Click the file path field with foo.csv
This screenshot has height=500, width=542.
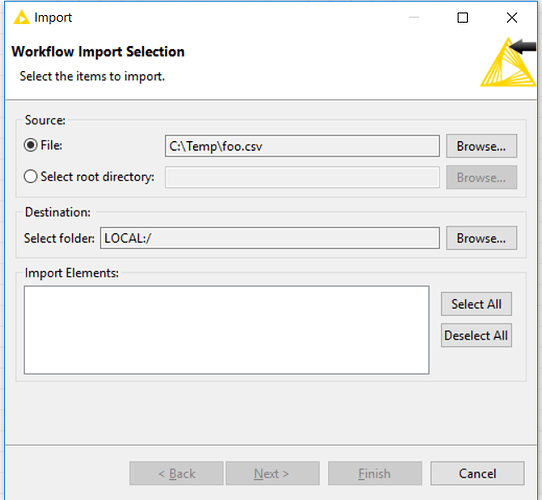[x=302, y=146]
